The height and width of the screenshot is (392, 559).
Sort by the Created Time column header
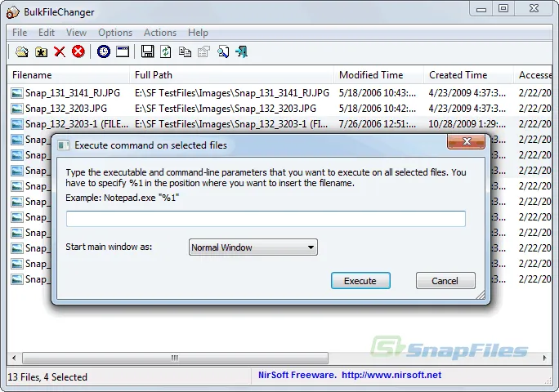469,75
